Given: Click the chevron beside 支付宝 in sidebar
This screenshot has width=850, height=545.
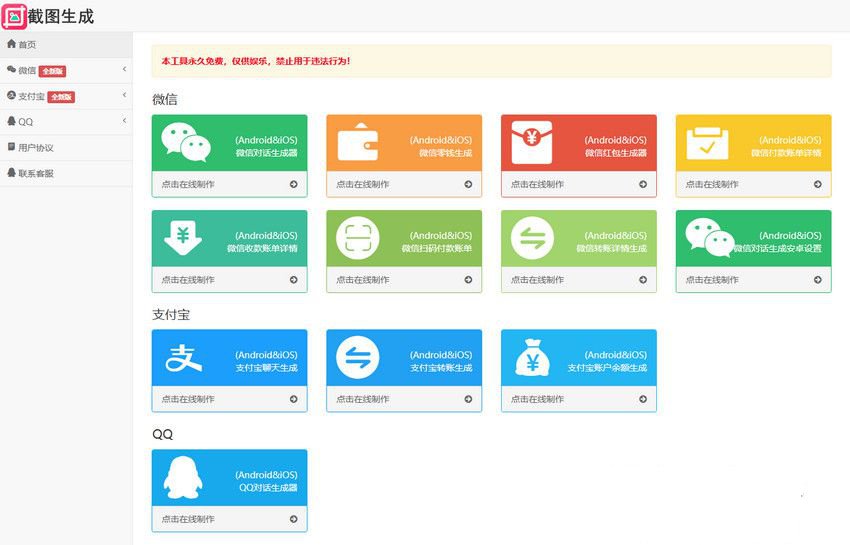Looking at the screenshot, I should [124, 95].
